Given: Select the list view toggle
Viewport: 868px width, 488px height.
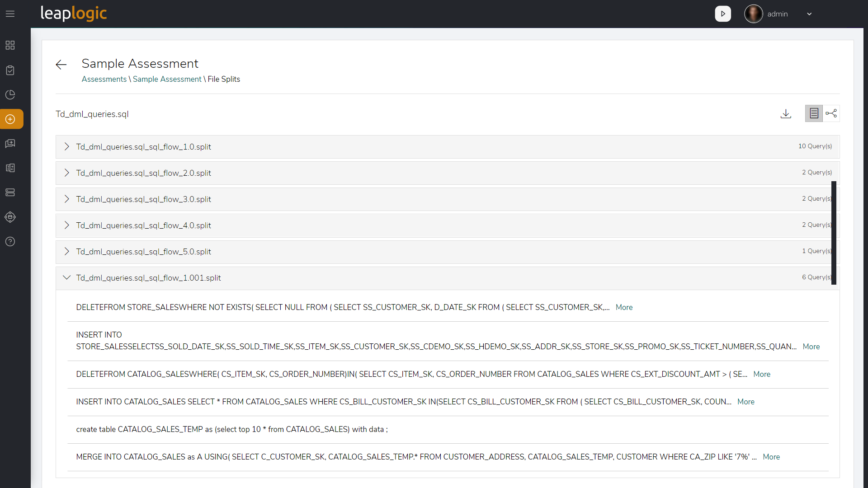Looking at the screenshot, I should pyautogui.click(x=814, y=113).
